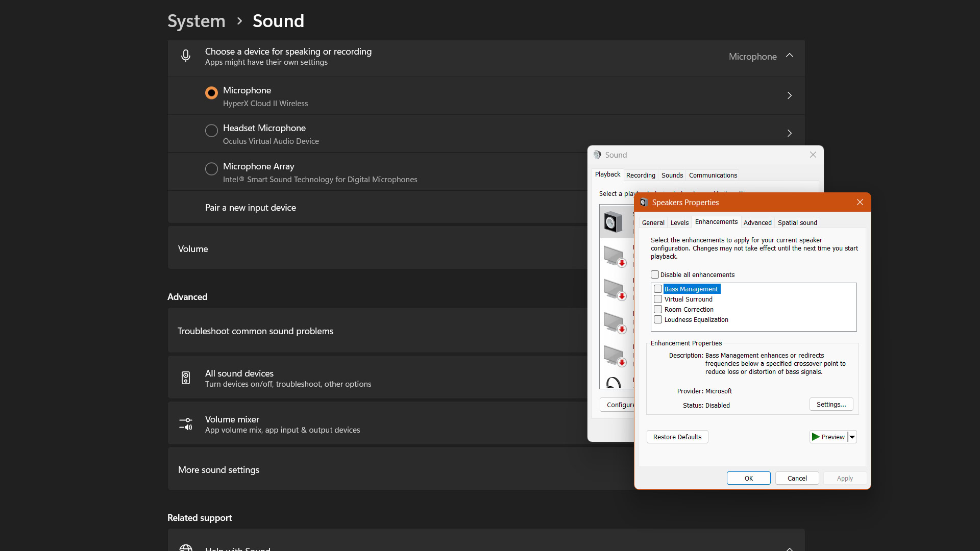Open HyperX Microphone details chevron
Viewport: 980px width, 551px height.
[x=790, y=95]
